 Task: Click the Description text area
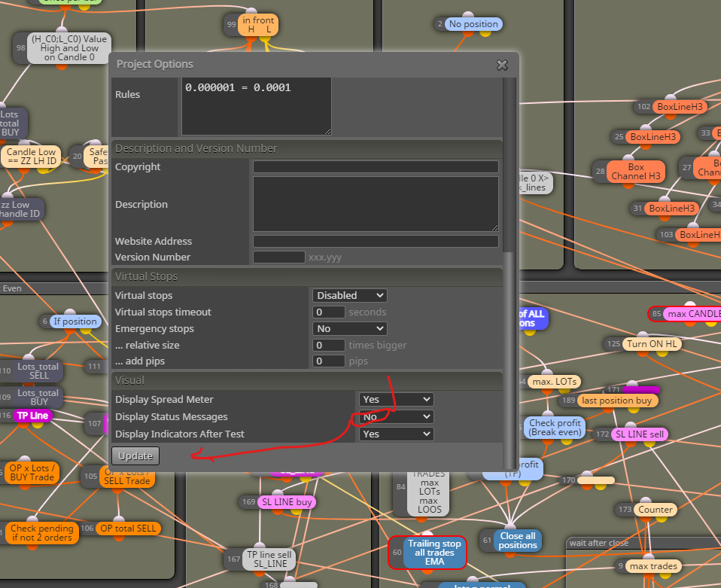376,204
